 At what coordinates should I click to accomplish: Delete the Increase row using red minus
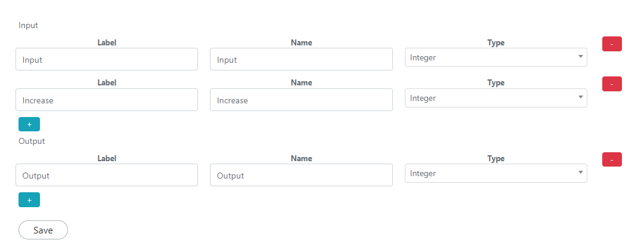pyautogui.click(x=612, y=84)
